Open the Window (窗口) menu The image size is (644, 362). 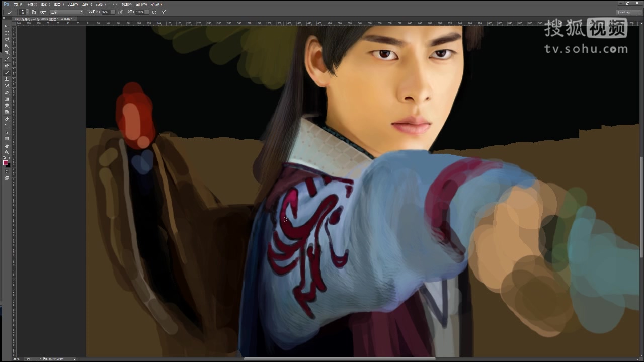click(127, 4)
